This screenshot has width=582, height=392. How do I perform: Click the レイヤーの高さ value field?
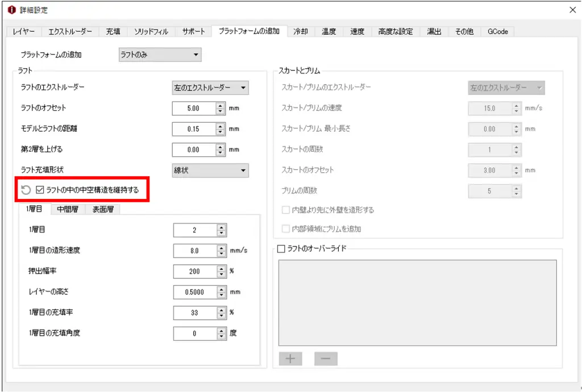tap(194, 292)
